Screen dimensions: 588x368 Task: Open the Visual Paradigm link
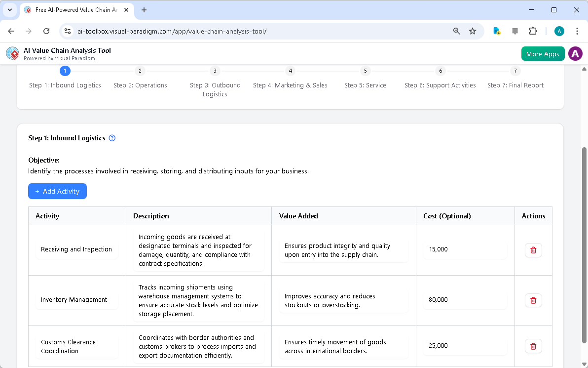click(x=75, y=58)
